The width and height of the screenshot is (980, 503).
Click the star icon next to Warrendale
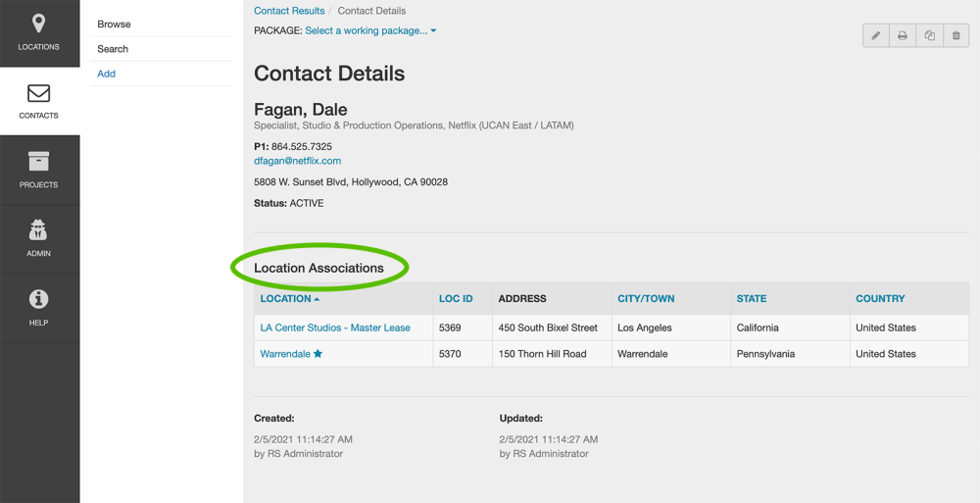318,354
